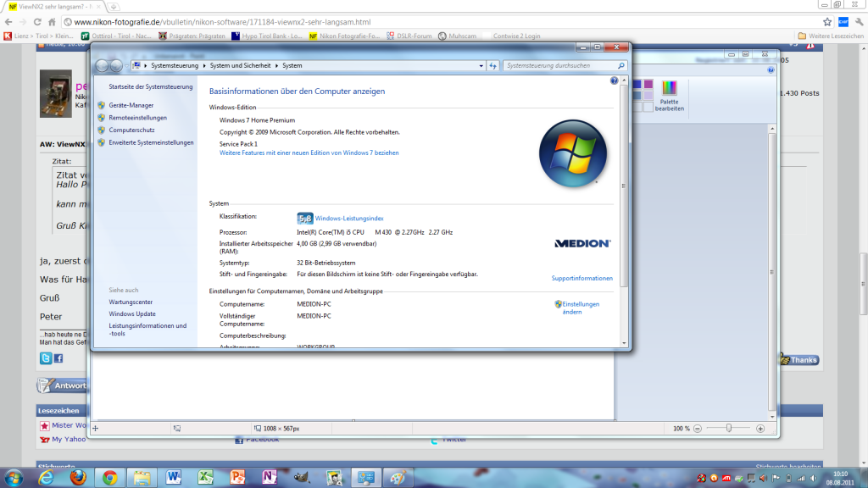
Task: Click help icon in System window
Action: coord(614,80)
